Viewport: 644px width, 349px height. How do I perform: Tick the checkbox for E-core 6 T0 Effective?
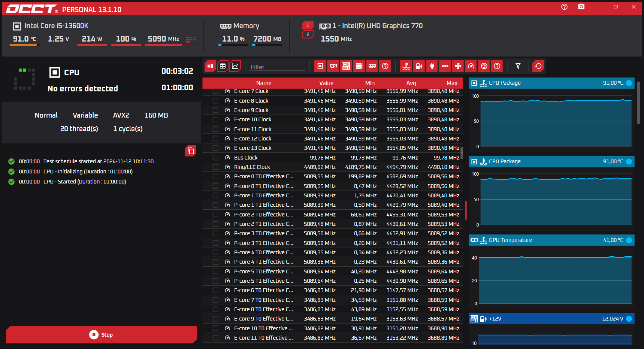click(215, 290)
